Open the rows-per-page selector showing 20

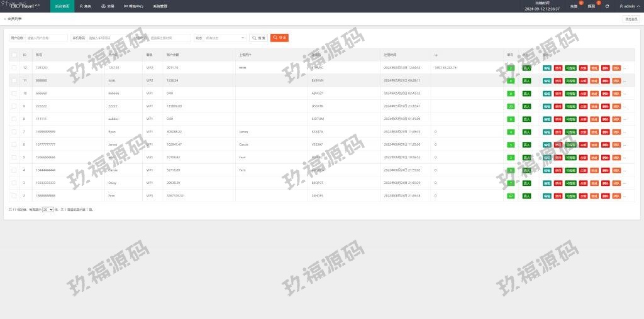pyautogui.click(x=48, y=210)
